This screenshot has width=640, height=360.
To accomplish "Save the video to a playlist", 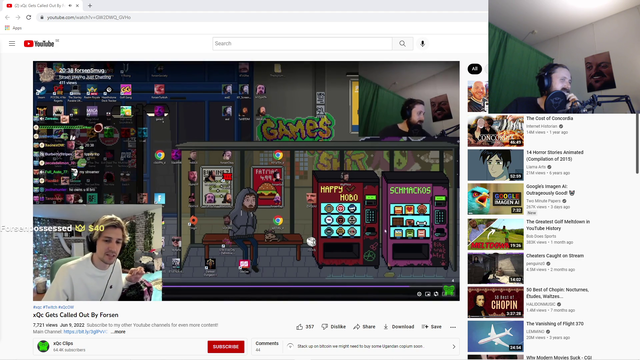I will pos(431,327).
